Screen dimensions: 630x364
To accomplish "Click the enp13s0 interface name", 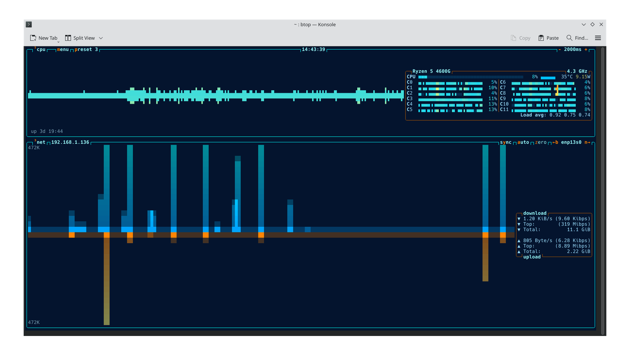I will 571,142.
